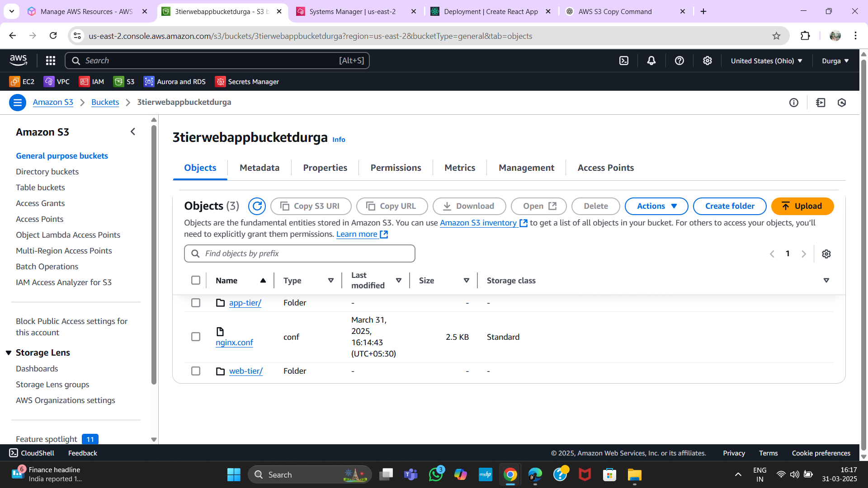868x488 pixels.
Task: Open Type column filter arrow
Action: click(x=331, y=281)
